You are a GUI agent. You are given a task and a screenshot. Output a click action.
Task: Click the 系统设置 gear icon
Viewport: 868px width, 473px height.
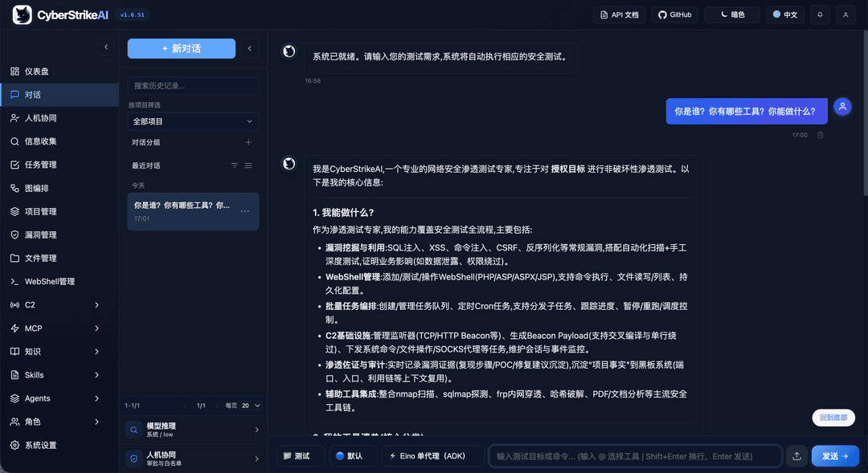(15, 445)
